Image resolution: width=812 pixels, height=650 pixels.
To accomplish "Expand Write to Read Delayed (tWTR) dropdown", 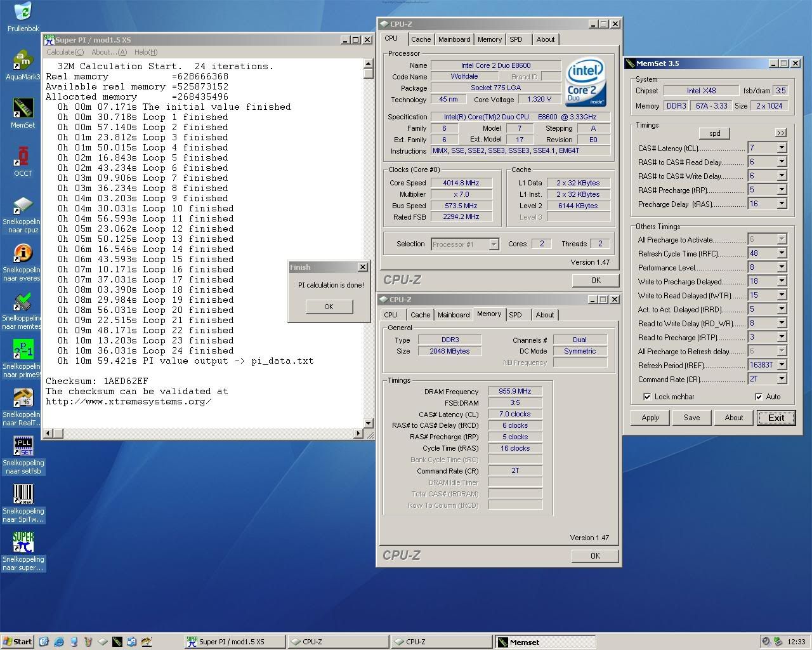I will [x=782, y=295].
